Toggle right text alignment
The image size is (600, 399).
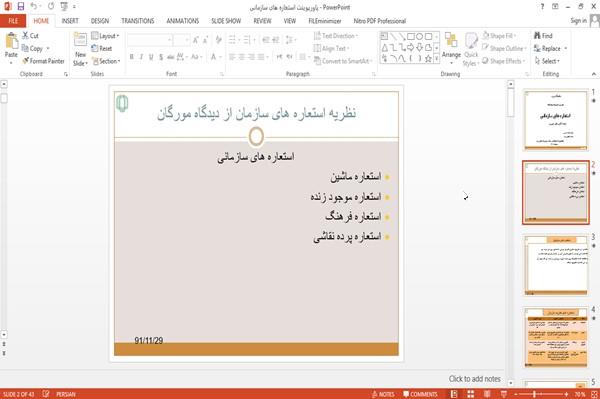coord(251,57)
